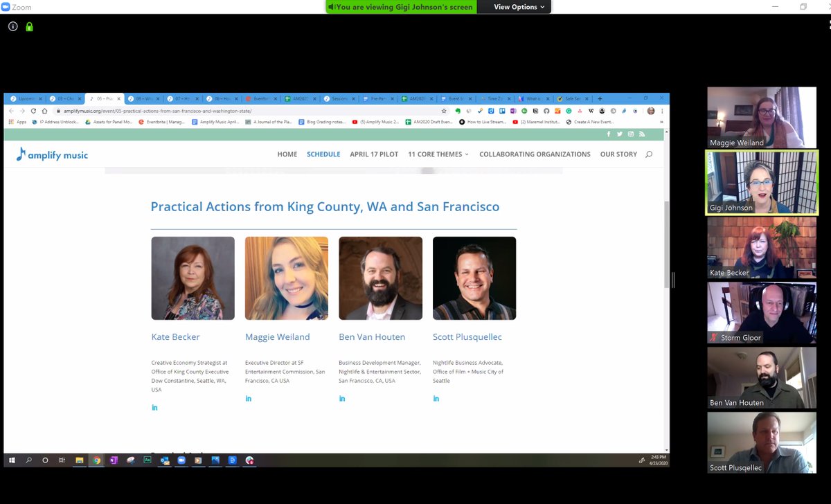Viewport: 831px width, 504px height.
Task: Open Chrome from the taskbar
Action: (x=97, y=460)
